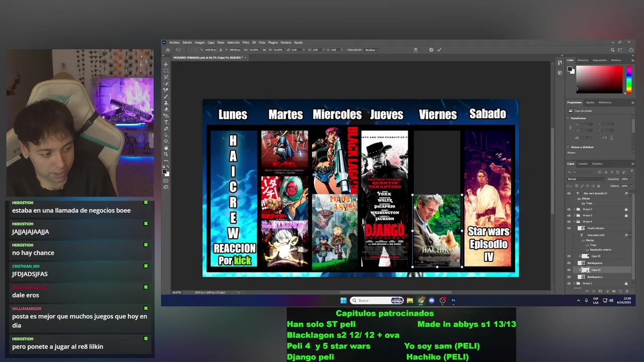Screen dimensions: 644x362
Task: Select the Horizontal Type tool
Action: (166, 122)
